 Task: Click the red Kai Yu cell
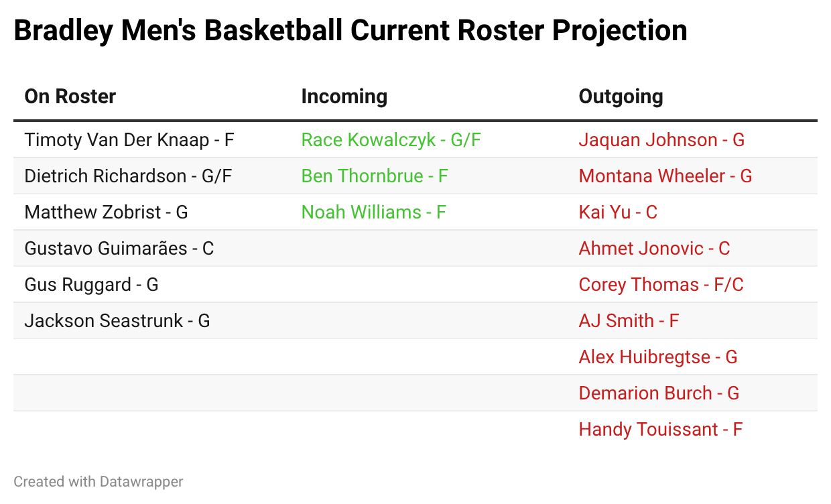coord(618,212)
